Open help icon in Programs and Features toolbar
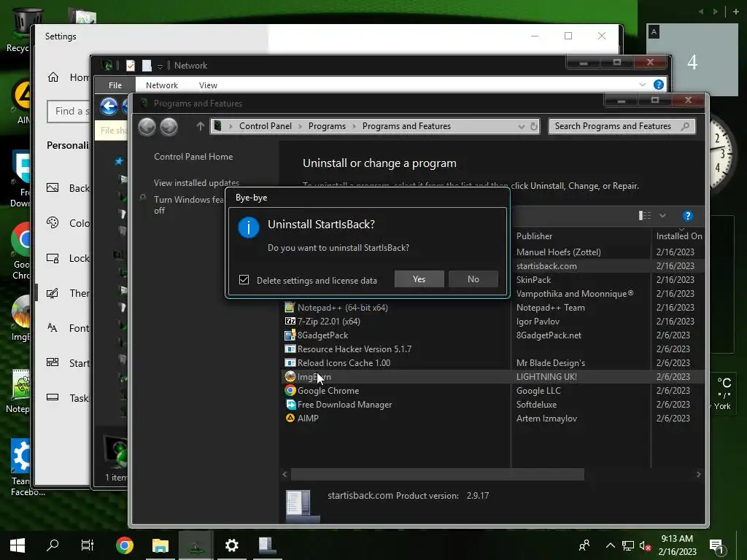Viewport: 747px width, 560px height. click(x=687, y=216)
